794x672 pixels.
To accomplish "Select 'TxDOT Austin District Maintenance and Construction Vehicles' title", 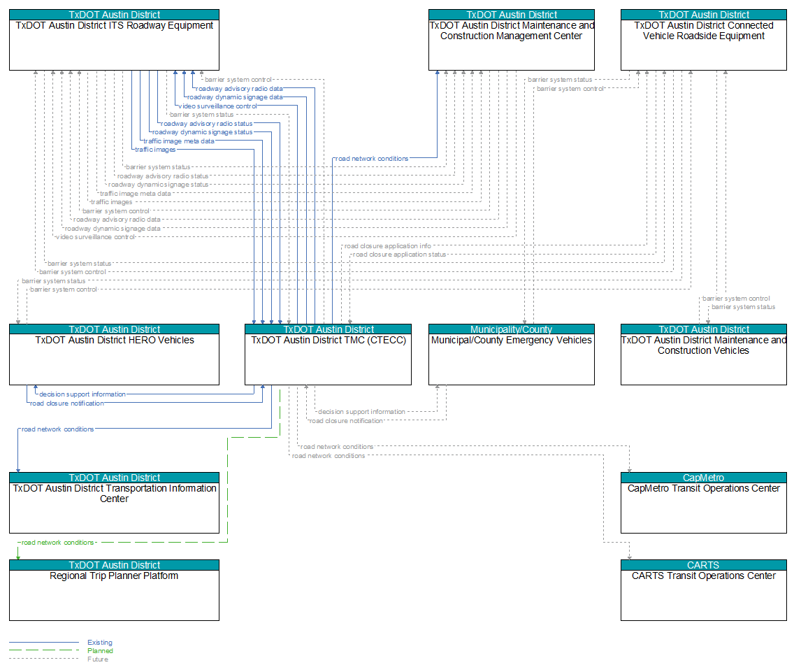I will tap(704, 345).
